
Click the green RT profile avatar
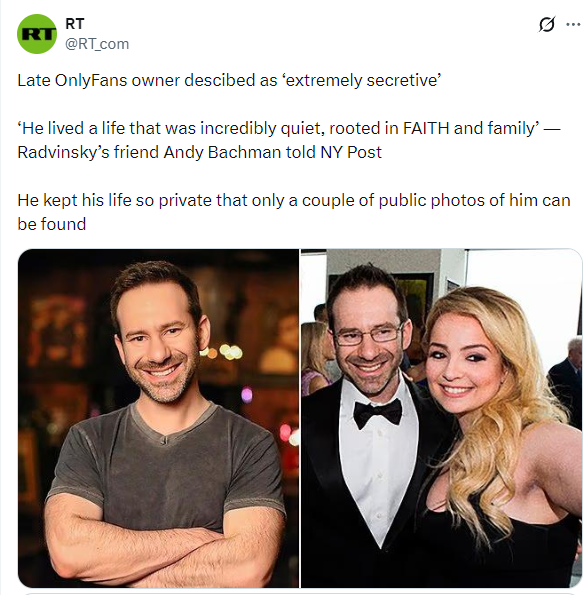(37, 34)
